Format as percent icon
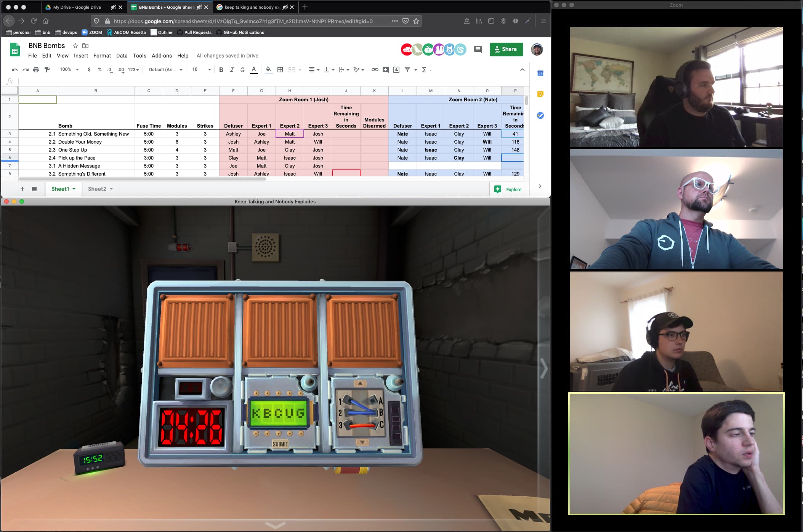803x532 pixels. pos(100,70)
